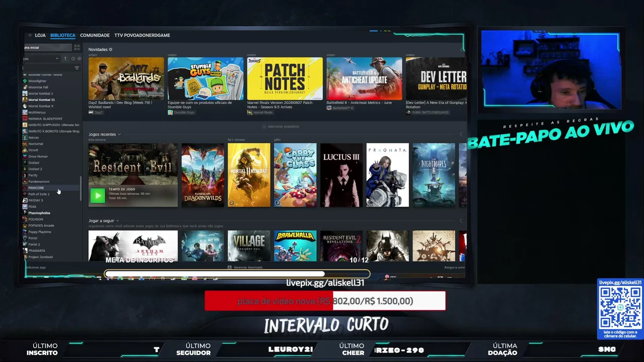This screenshot has height=362, width=644.
Task: Open the Mortal Kombat 11 recent game cover
Action: coord(249,175)
